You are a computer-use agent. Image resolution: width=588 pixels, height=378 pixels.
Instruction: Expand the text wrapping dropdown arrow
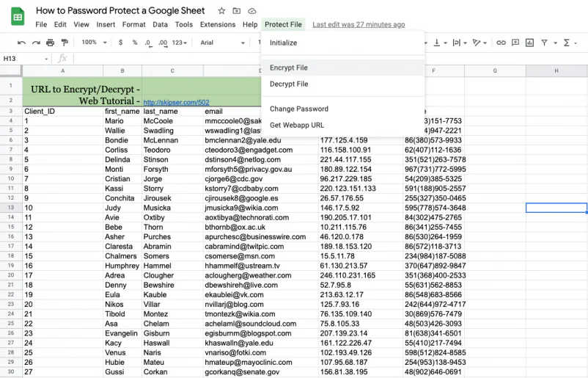[x=466, y=43]
